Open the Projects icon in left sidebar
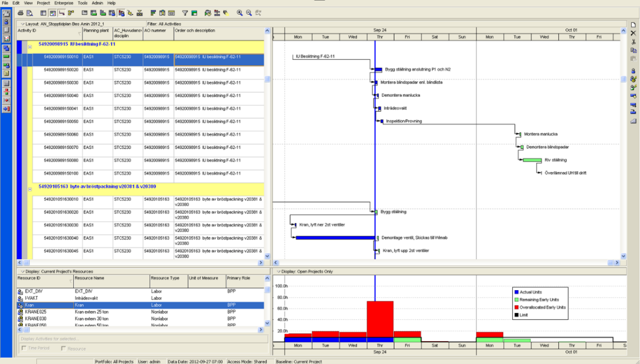The height and width of the screenshot is (364, 640). coord(7,14)
